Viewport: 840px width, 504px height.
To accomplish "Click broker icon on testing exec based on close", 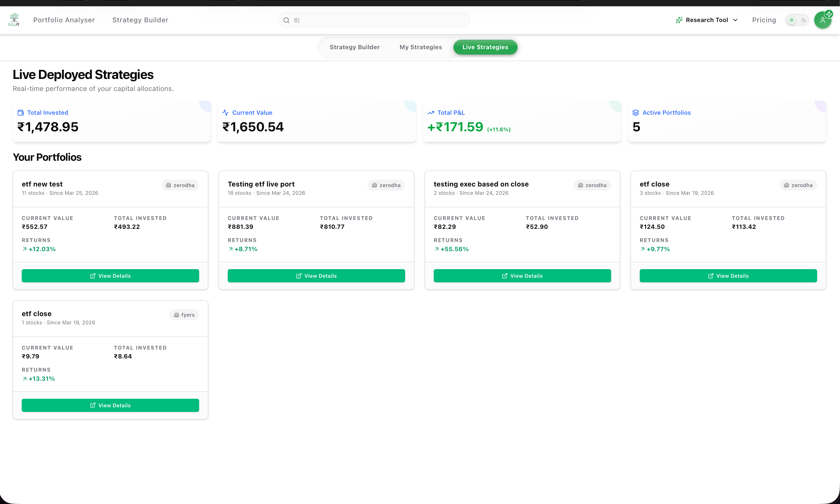I will (581, 185).
